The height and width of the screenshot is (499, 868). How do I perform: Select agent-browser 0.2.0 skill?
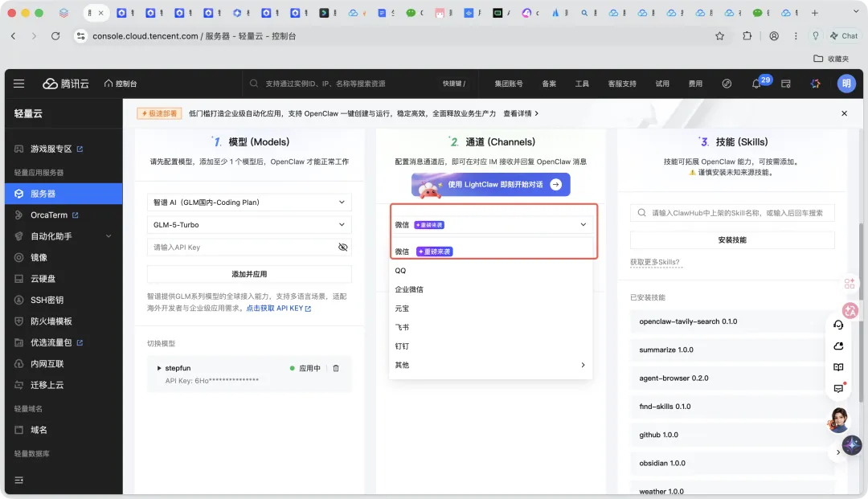[728, 378]
